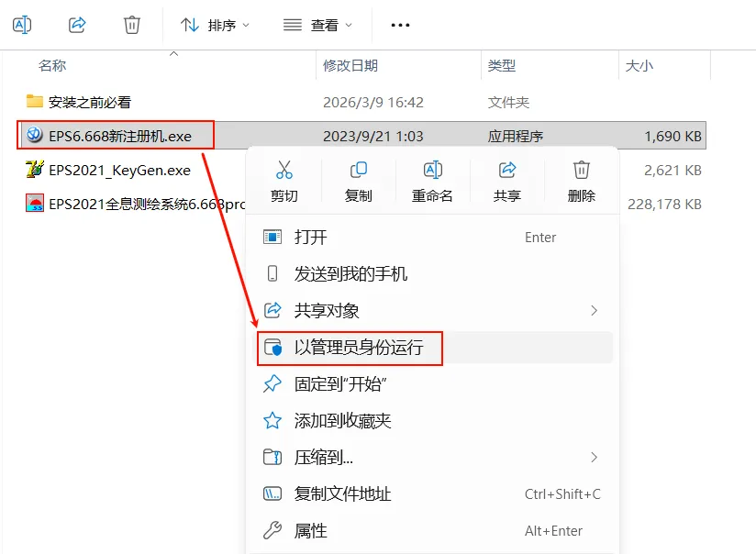This screenshot has width=756, height=554.
Task: Select the 安装之前必看 folder
Action: pos(90,102)
